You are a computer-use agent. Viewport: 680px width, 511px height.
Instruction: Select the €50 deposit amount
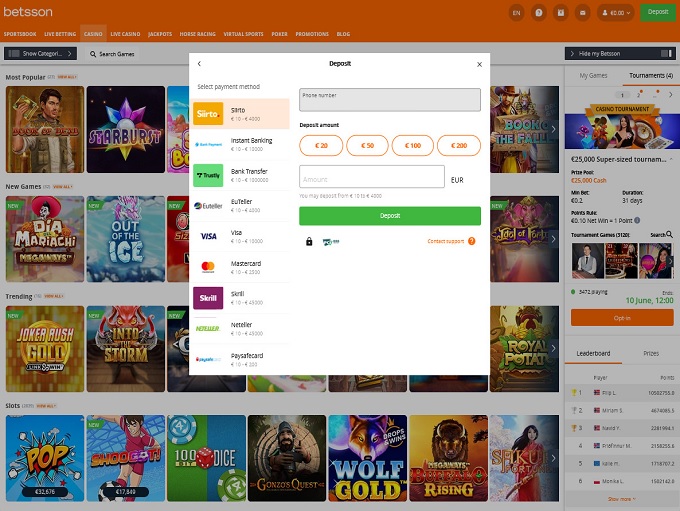[x=368, y=146]
